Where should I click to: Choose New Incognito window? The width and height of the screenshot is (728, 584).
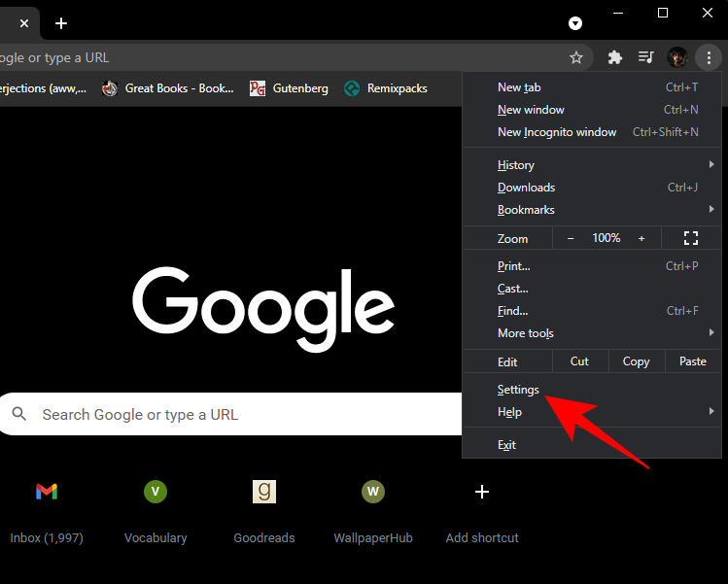[x=557, y=132]
